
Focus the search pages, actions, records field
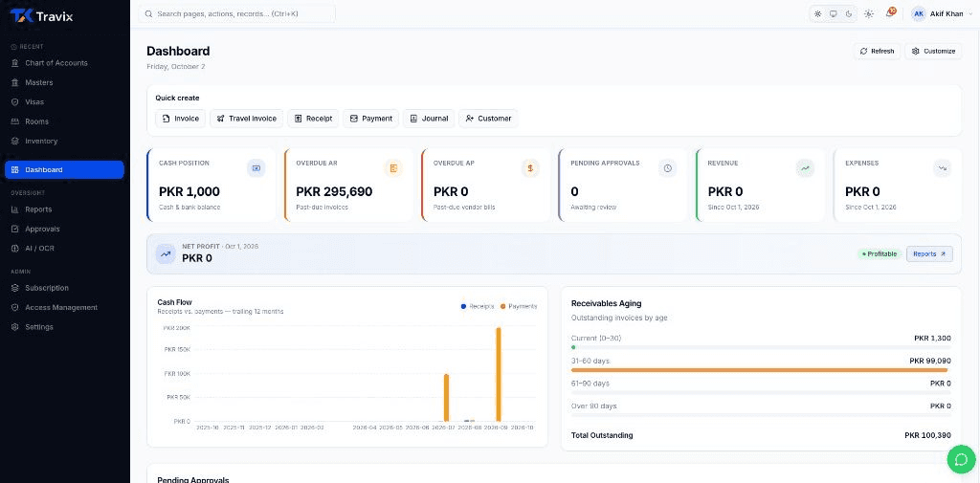(237, 13)
